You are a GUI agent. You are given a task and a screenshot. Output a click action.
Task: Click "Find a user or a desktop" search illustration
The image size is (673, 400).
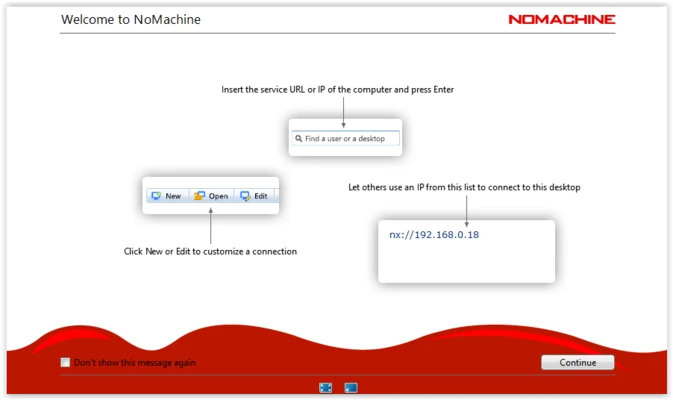click(346, 138)
